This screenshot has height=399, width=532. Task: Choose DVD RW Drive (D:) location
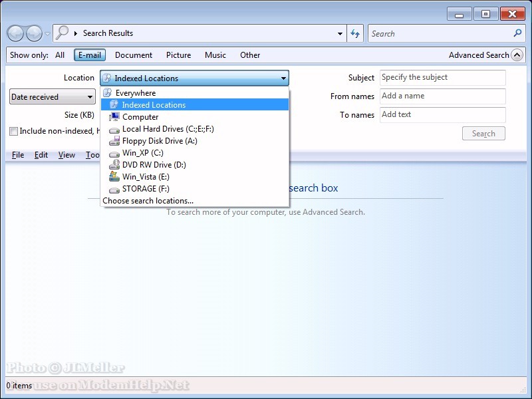154,165
